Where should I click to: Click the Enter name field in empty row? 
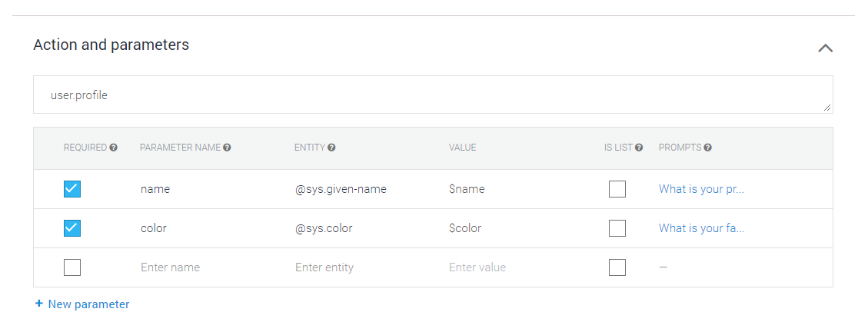pos(170,267)
